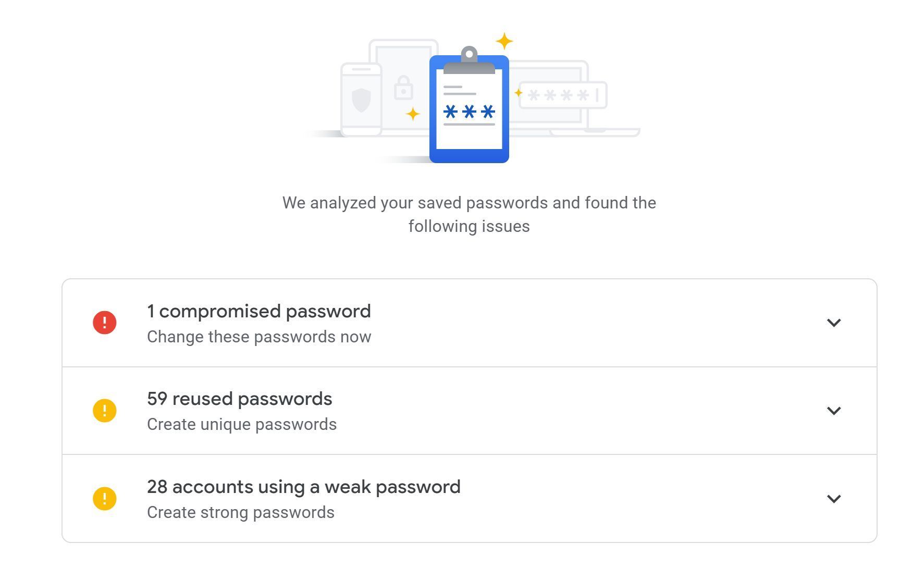Screen dimensions: 924x568
Task: Click "Create unique passwords" text
Action: [x=242, y=425]
